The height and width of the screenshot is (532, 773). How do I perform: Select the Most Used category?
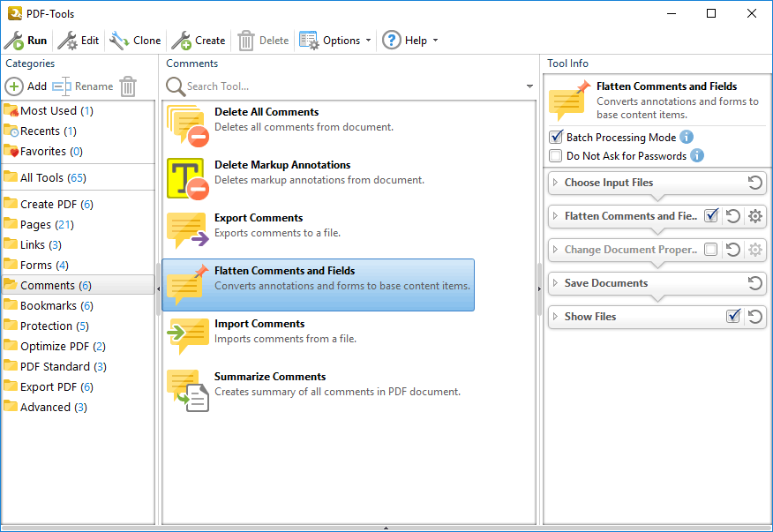pos(79,110)
